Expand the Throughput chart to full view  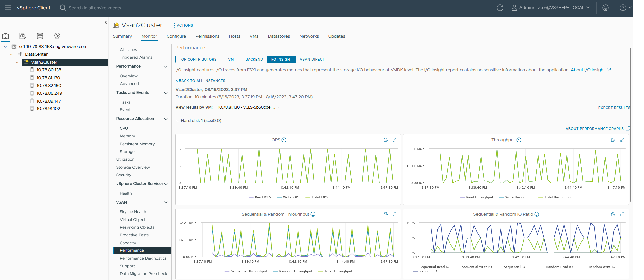coord(622,140)
